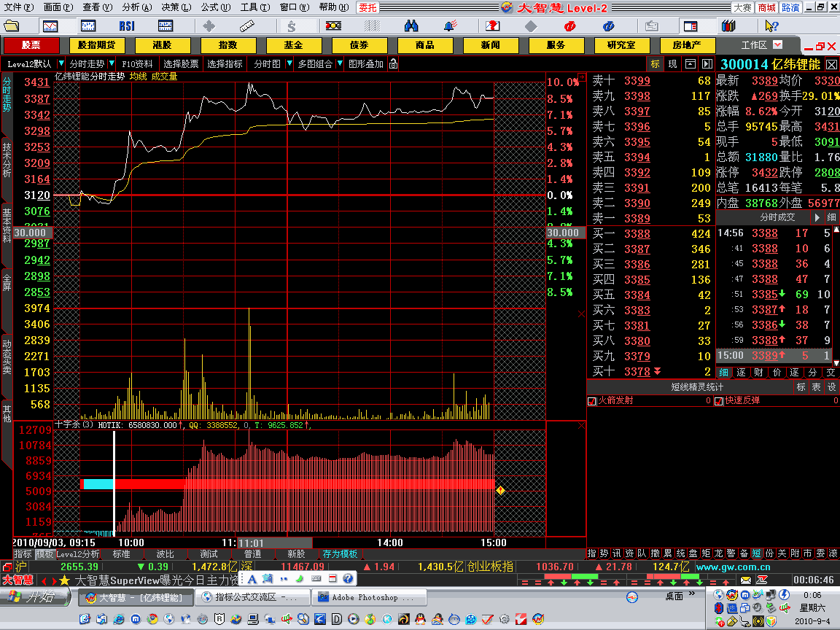Expand the 分时成交 play arrow

click(817, 217)
